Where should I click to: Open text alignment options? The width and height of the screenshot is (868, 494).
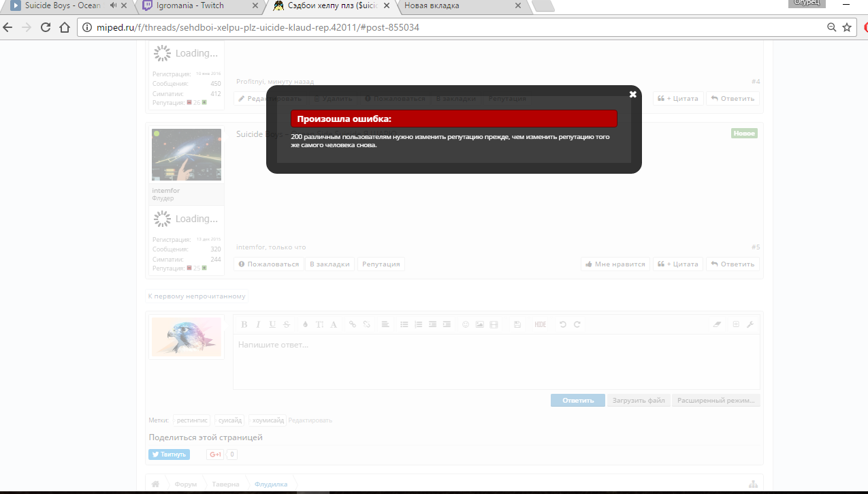click(385, 324)
